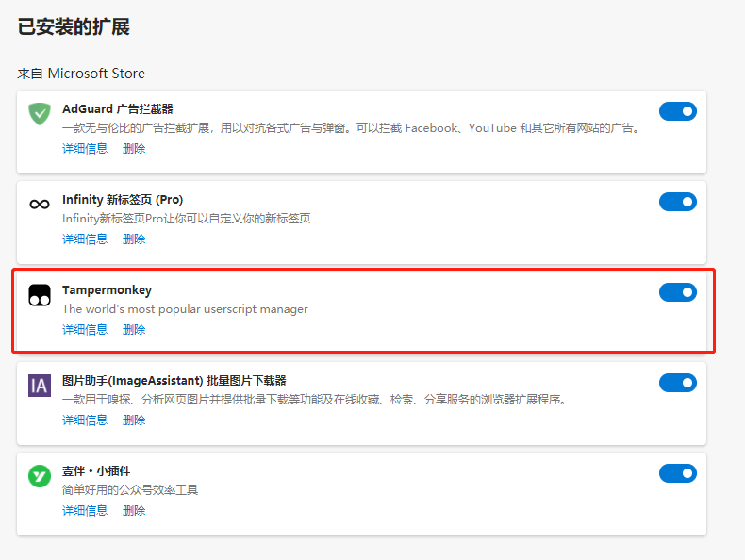Click the Tampermonkey title text

pyautogui.click(x=107, y=290)
